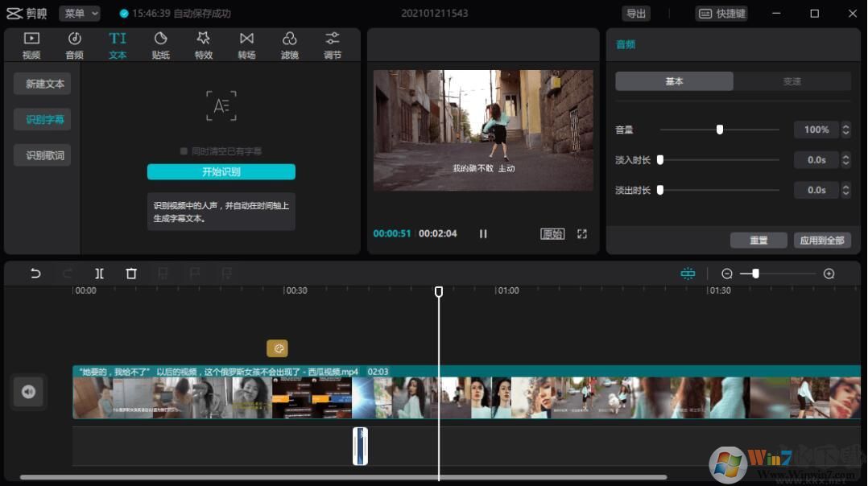Select the split clip tool in the timeline toolbar
Image resolution: width=868 pixels, height=486 pixels.
tap(99, 274)
